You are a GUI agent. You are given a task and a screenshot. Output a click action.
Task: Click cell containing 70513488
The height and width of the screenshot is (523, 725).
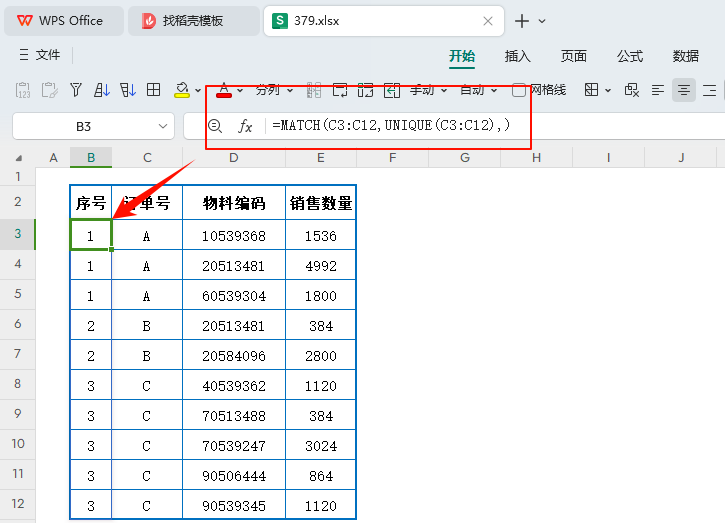click(234, 417)
